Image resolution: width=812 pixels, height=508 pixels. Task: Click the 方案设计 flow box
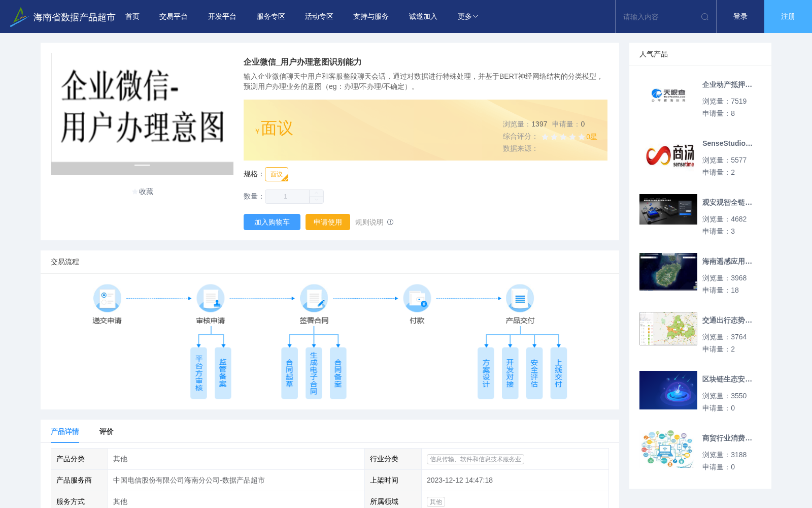486,373
